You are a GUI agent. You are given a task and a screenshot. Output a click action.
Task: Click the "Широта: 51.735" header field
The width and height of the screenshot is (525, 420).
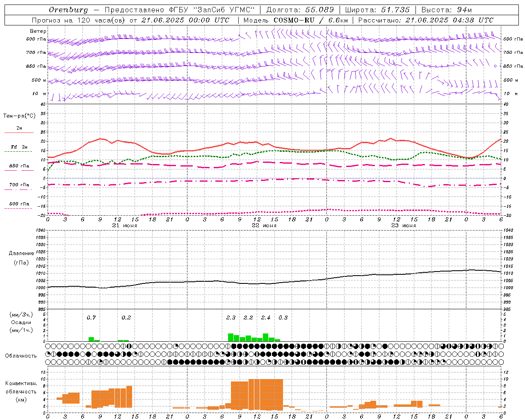pyautogui.click(x=377, y=10)
